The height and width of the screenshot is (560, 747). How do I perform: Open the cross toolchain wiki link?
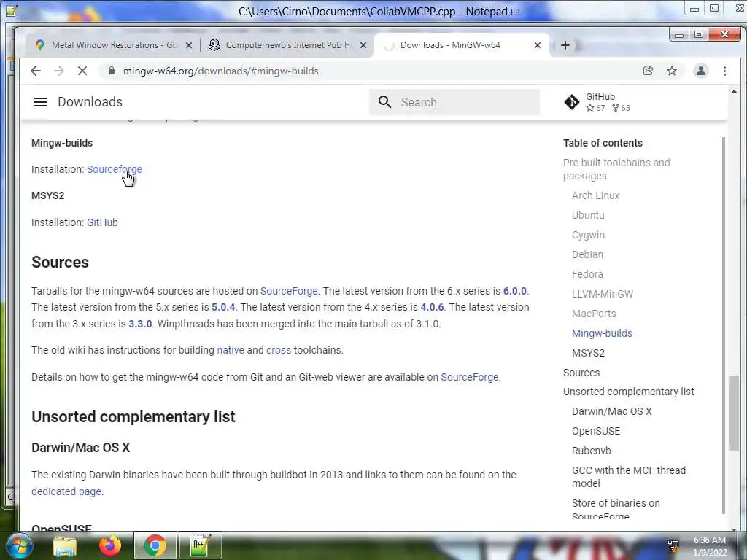pos(279,350)
